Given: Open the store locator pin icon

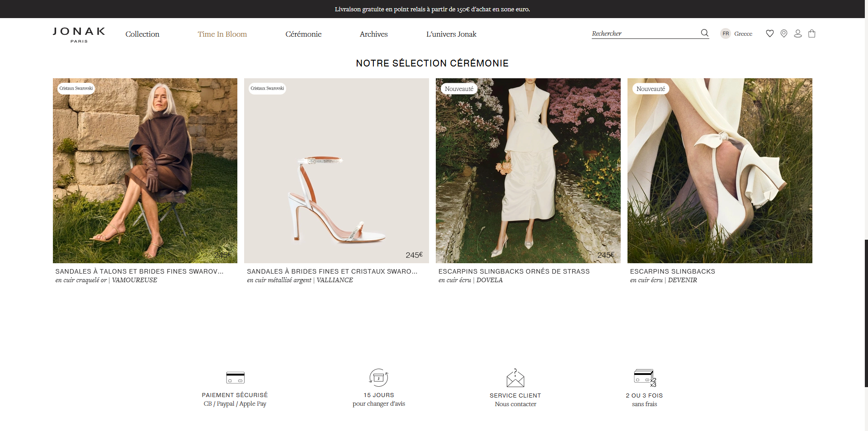Looking at the screenshot, I should (784, 33).
